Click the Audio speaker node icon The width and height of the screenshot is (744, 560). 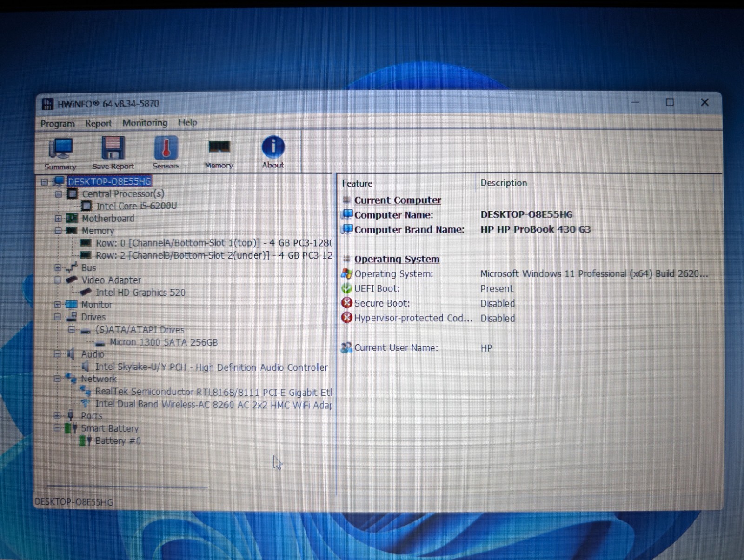71,354
